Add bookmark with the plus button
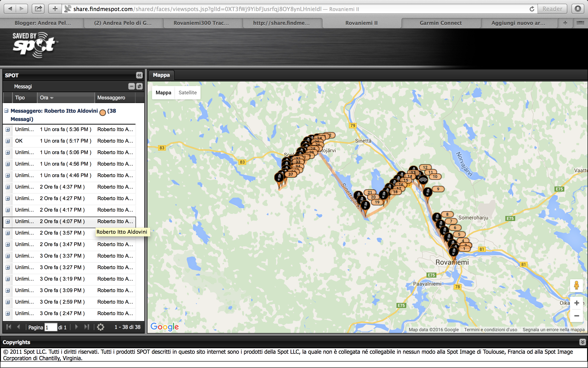This screenshot has height=368, width=588. (55, 9)
